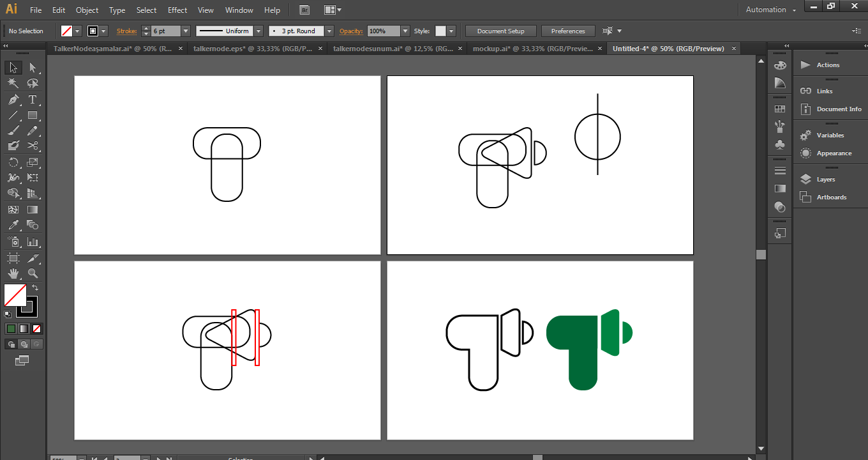The image size is (868, 460).
Task: Select the Magic Wand tool
Action: pos(13,84)
